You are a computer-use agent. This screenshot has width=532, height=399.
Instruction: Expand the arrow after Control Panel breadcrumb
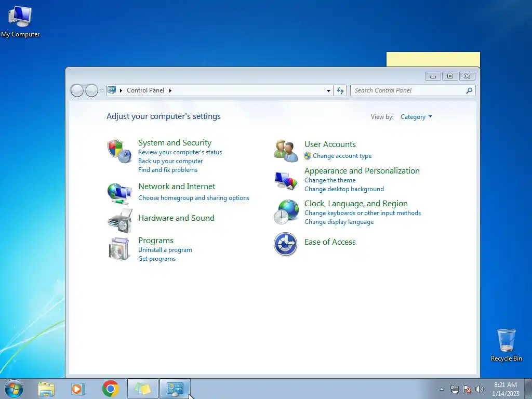pos(170,90)
